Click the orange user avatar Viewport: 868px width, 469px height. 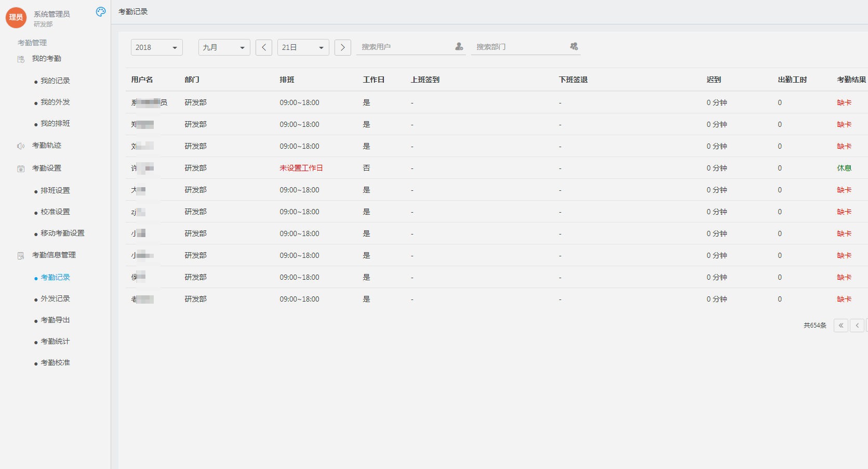tap(16, 17)
